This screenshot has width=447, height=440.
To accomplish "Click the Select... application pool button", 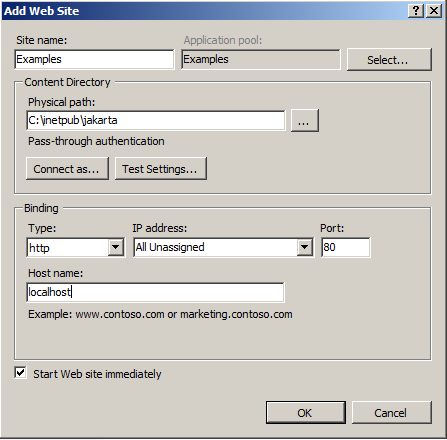I will [389, 60].
